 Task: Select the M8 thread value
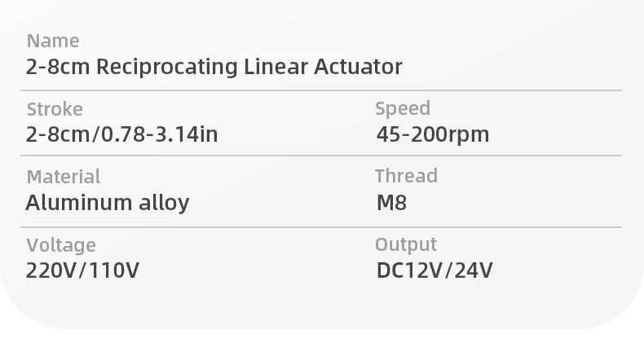(391, 203)
